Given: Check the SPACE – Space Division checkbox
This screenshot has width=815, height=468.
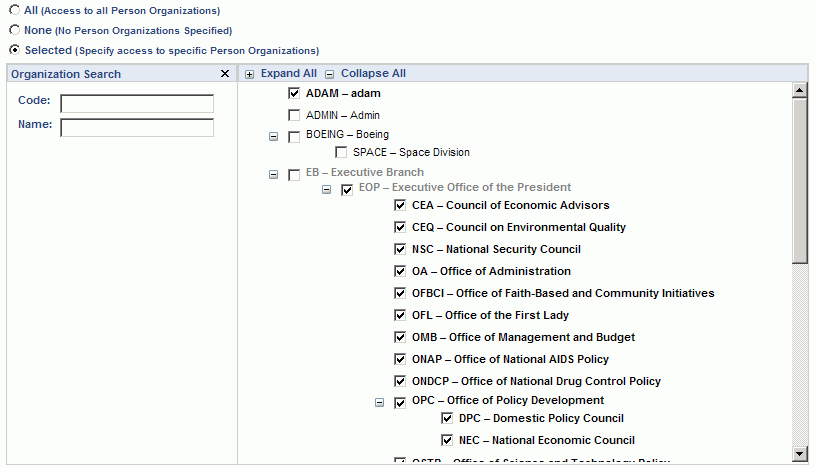Looking at the screenshot, I should (341, 152).
